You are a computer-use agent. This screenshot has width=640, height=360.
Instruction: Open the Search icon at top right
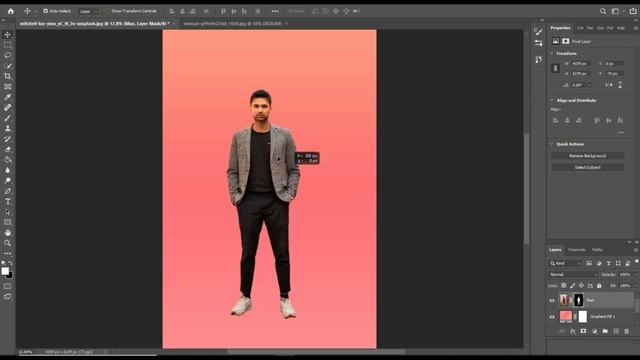(x=603, y=11)
